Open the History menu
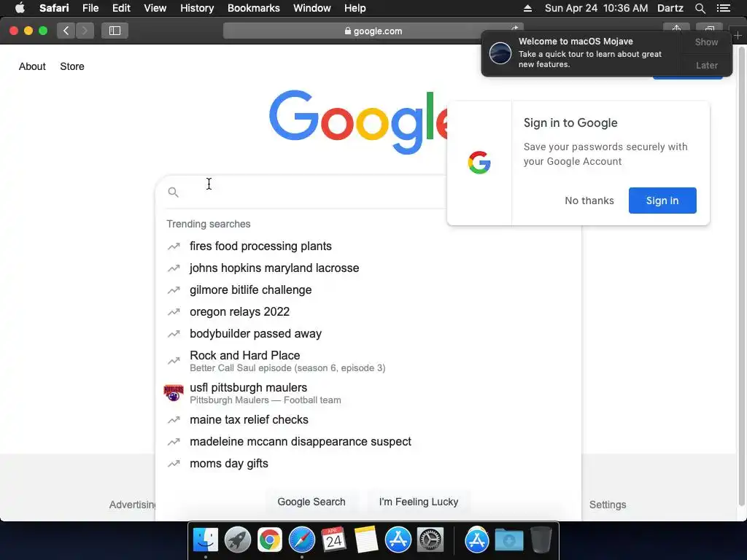The image size is (747, 560). pos(197,8)
